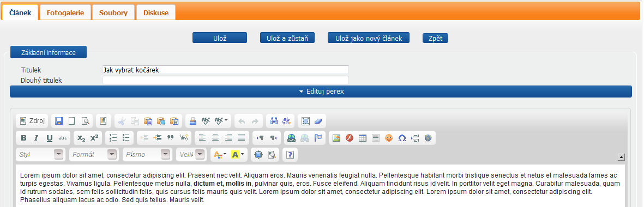Click the Insert Flash icon
The width and height of the screenshot is (644, 207).
tap(350, 138)
